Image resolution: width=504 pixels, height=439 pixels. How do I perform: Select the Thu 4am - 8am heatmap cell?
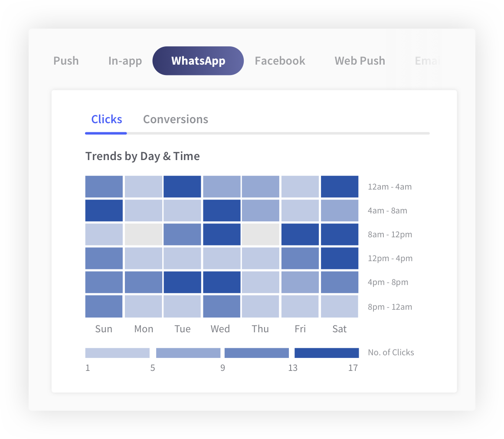(261, 210)
